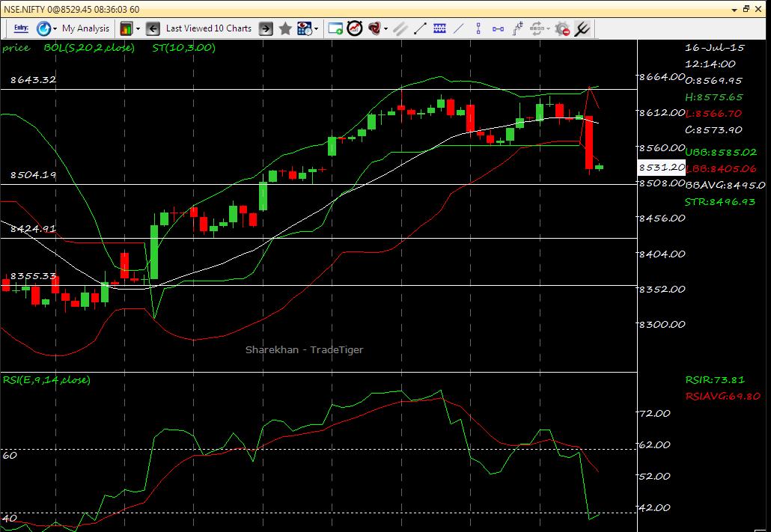Screen dimensions: 771x532
Task: Expand dropdown beside calendar eye icon
Action: pos(316,28)
